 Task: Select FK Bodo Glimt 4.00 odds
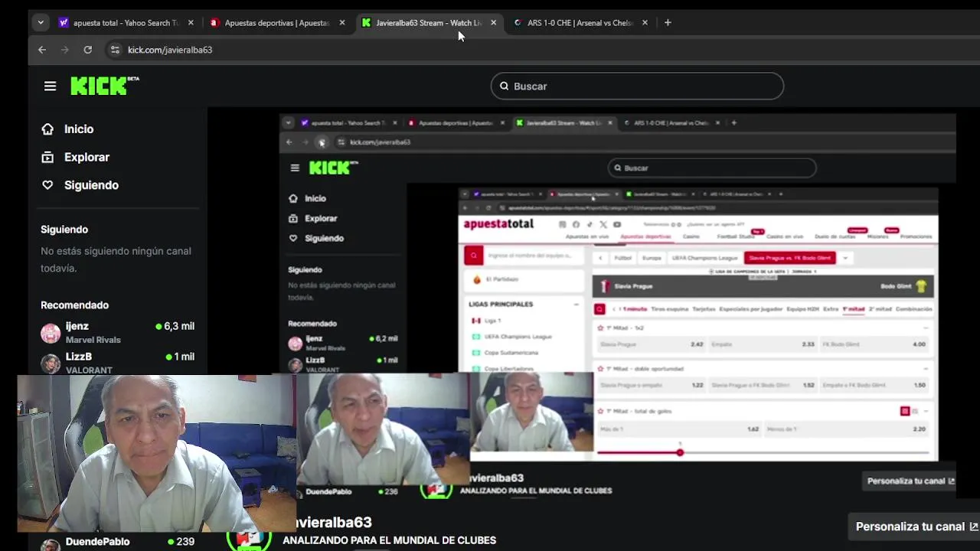(874, 344)
